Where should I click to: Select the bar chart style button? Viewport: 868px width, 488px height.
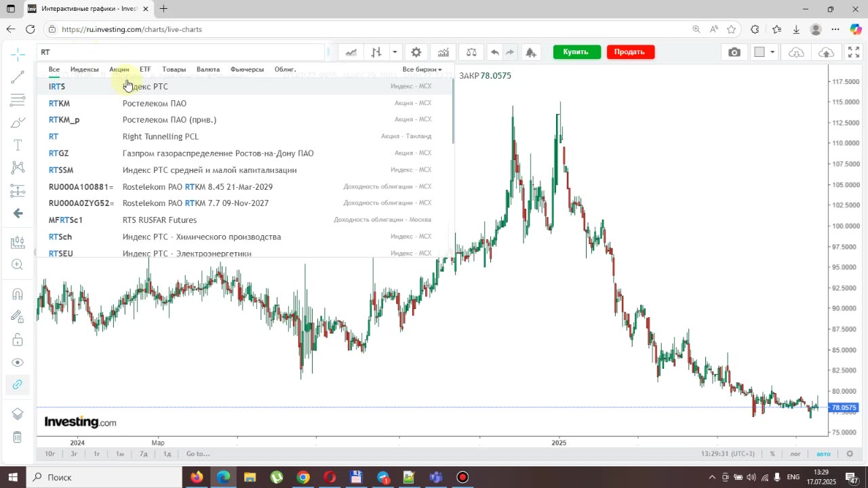tap(376, 52)
